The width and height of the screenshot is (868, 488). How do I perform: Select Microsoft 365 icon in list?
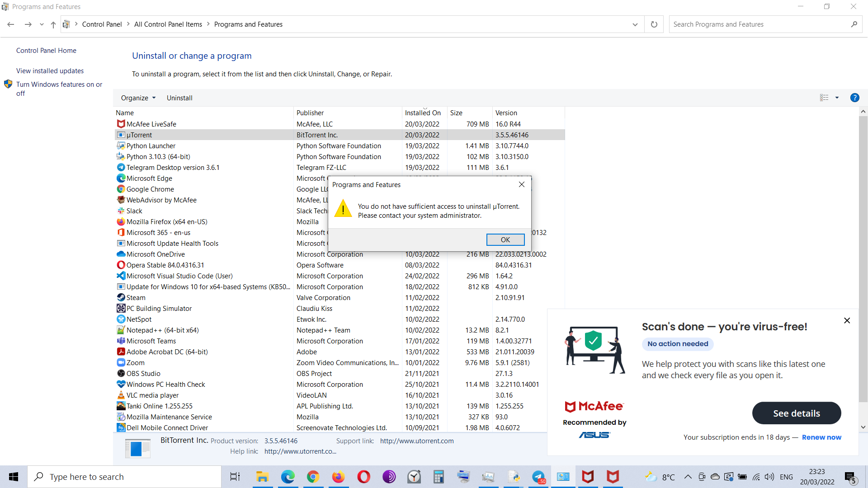click(121, 232)
